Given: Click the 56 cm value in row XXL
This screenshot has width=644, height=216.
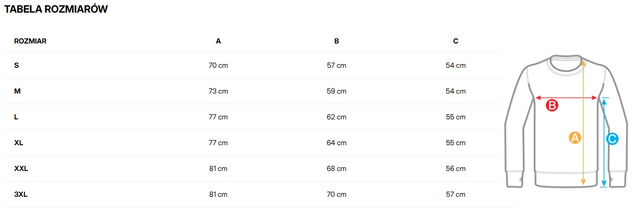Looking at the screenshot, I should (x=456, y=168).
